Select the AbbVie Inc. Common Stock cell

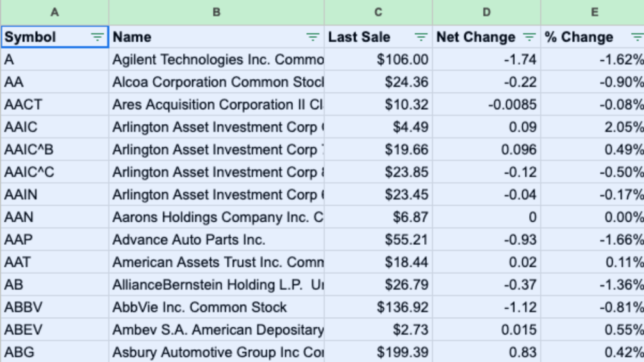pyautogui.click(x=217, y=308)
